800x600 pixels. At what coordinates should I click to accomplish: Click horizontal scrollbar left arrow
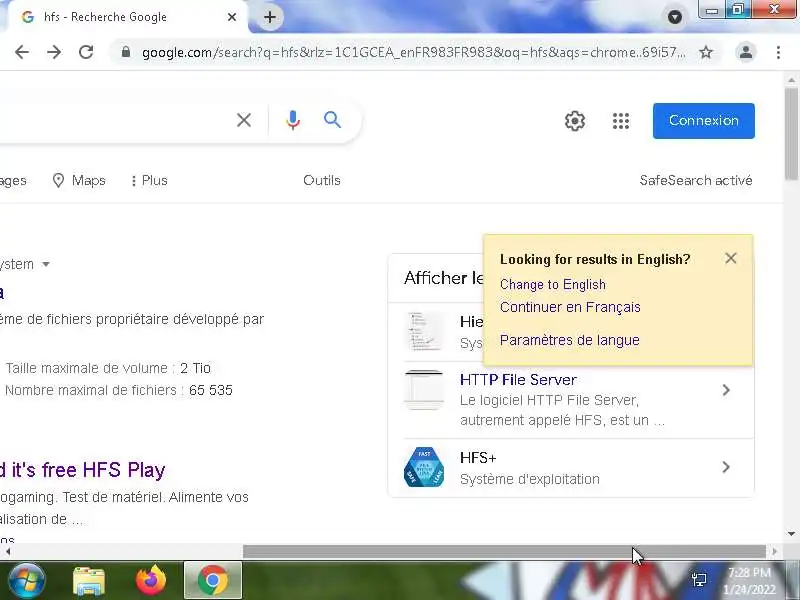(x=8, y=552)
